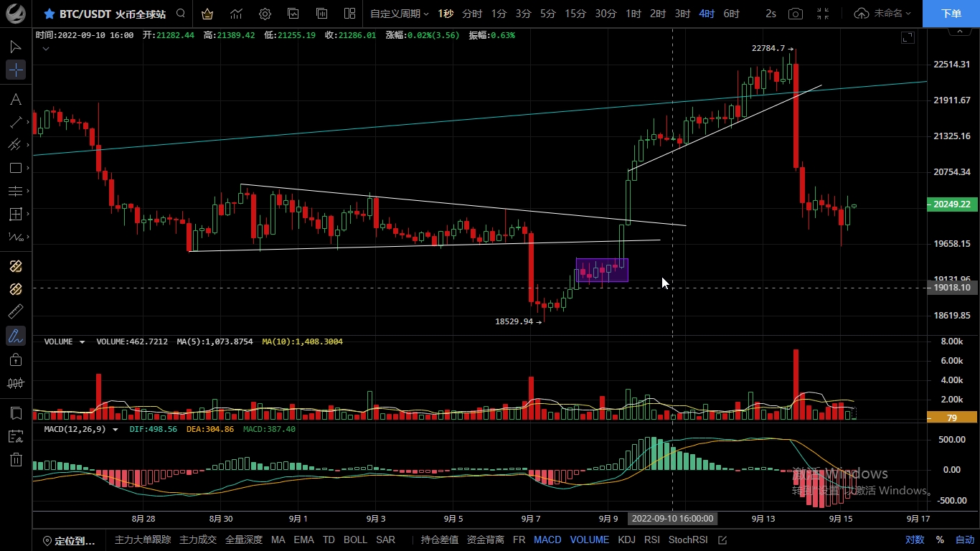Switch to the 1时 timeframe
Image resolution: width=980 pixels, height=551 pixels.
633,14
